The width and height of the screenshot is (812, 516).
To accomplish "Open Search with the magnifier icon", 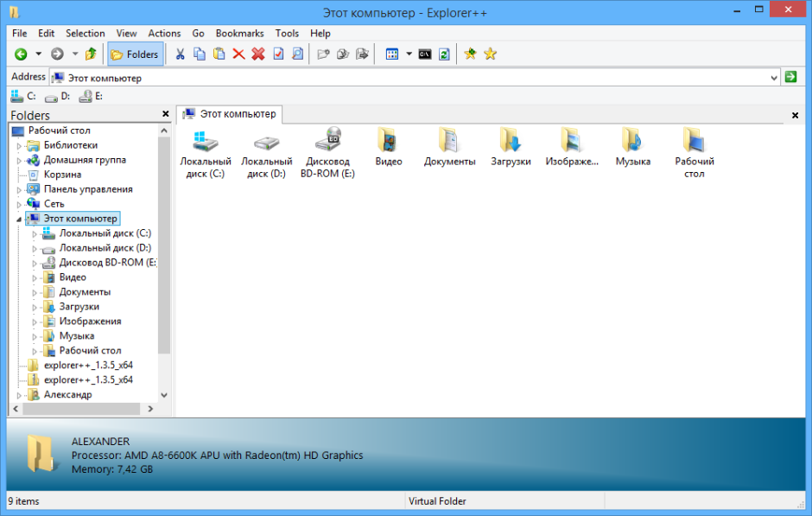I will coord(298,54).
